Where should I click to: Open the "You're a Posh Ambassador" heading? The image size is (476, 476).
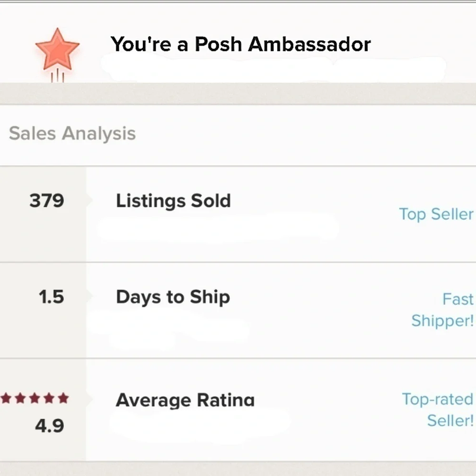pyautogui.click(x=240, y=44)
